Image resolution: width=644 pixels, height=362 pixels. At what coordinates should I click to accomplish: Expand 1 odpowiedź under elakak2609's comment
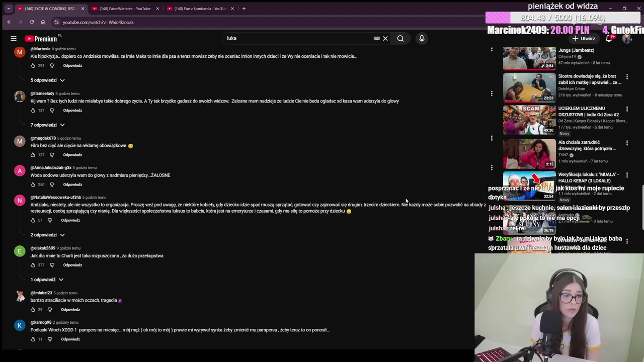point(47,280)
